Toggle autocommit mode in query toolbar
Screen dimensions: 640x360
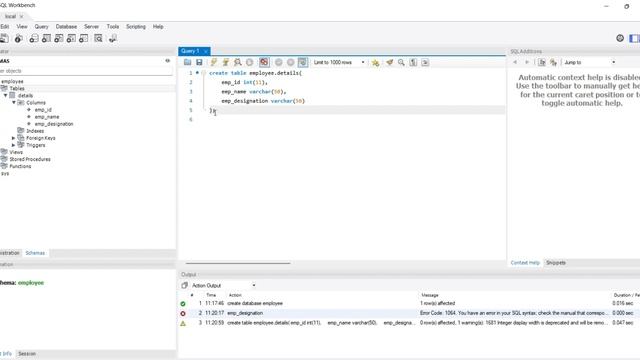(x=302, y=62)
